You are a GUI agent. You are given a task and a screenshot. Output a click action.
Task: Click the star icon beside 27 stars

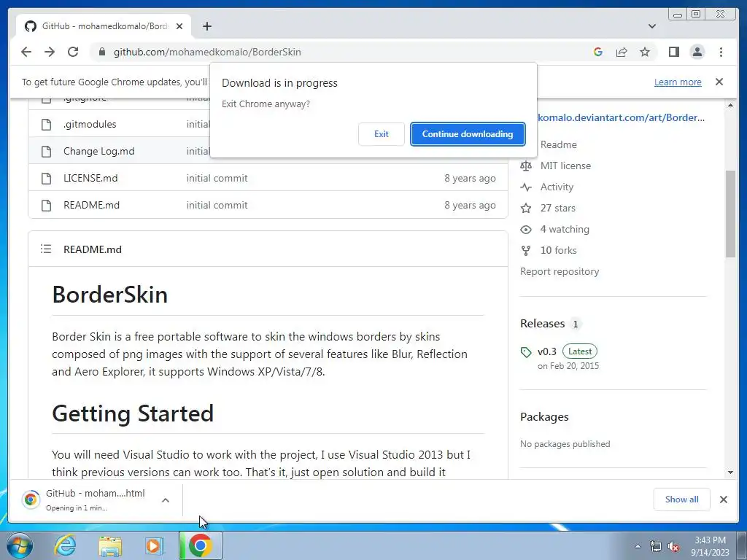526,208
